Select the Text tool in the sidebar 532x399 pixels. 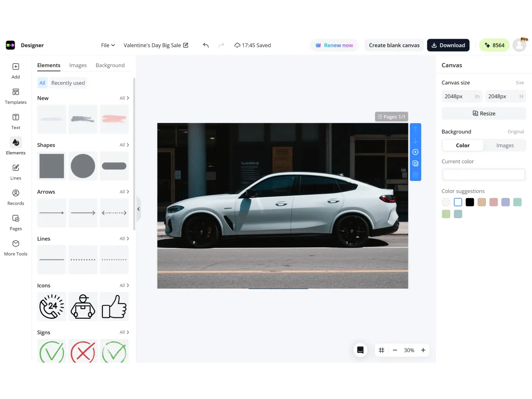(16, 121)
